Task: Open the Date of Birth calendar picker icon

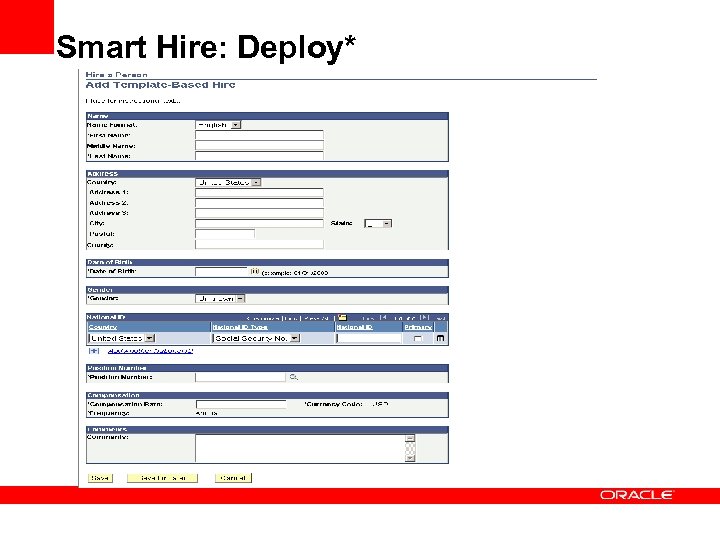Action: click(x=255, y=271)
